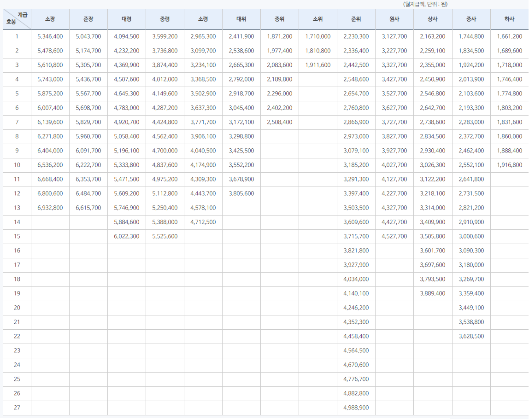This screenshot has width=529, height=420.
Task: Click the 소장 column header
Action: tap(50, 19)
